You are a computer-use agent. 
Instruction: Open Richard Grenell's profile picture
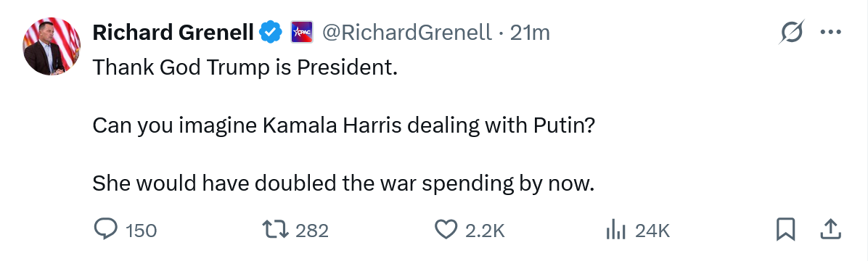[x=52, y=46]
